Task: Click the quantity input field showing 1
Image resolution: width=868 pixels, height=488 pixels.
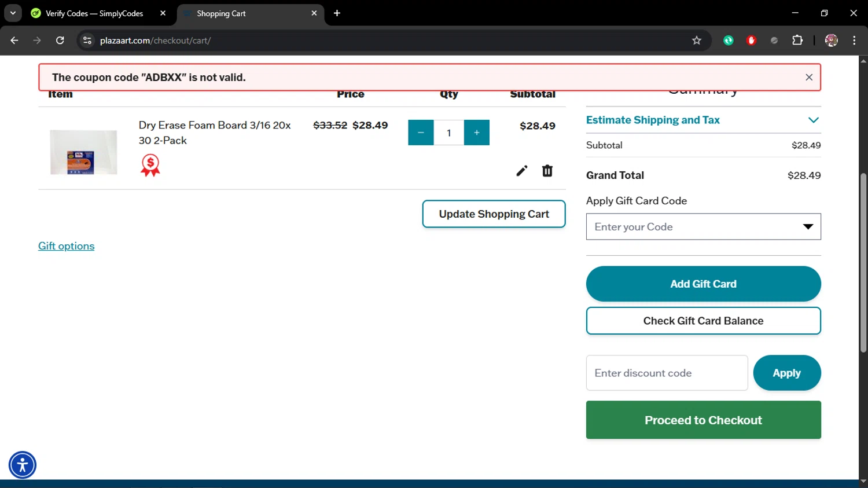Action: pyautogui.click(x=449, y=133)
